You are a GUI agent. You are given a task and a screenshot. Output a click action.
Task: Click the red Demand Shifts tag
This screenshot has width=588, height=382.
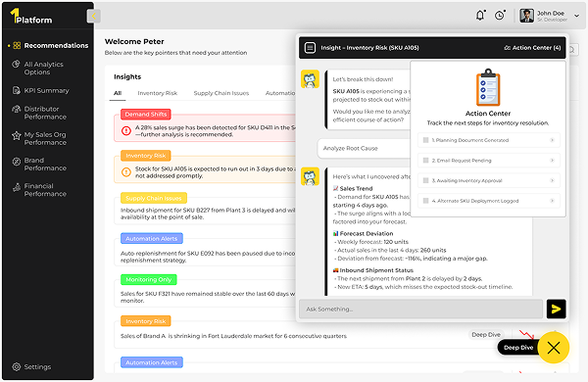click(x=145, y=114)
